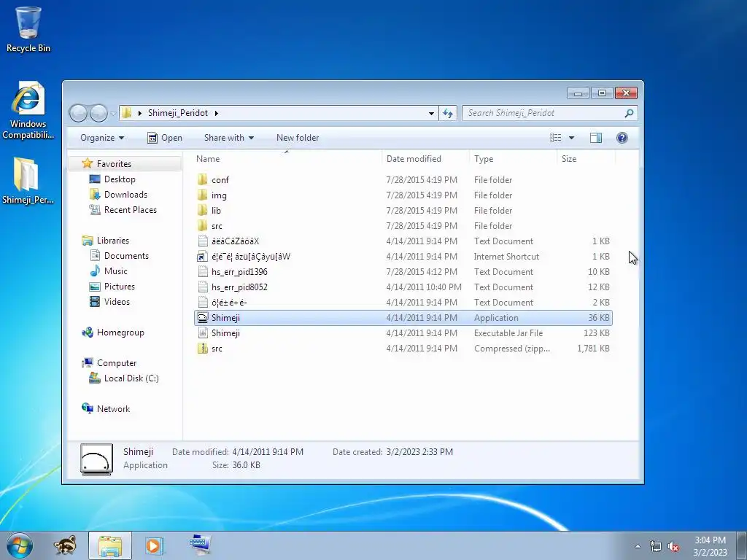Click the keyboard-and-monitor taskbar icon
Viewport: 747px width, 560px height.
[200, 545]
